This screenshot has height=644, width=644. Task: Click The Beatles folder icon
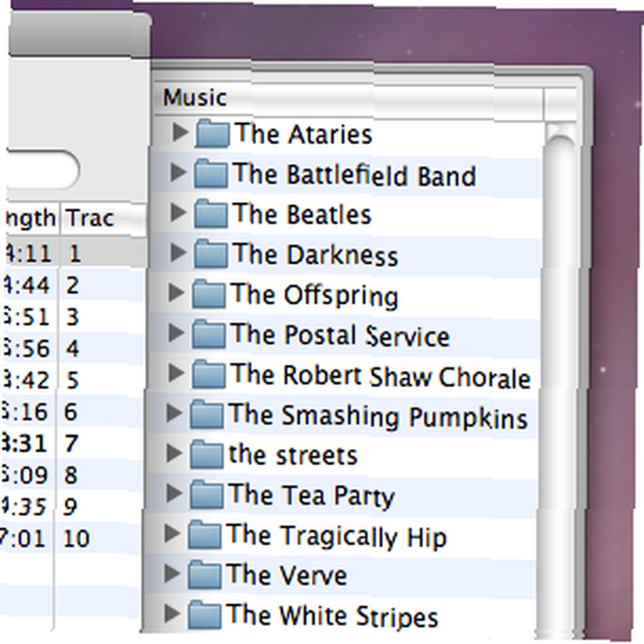[x=211, y=213]
